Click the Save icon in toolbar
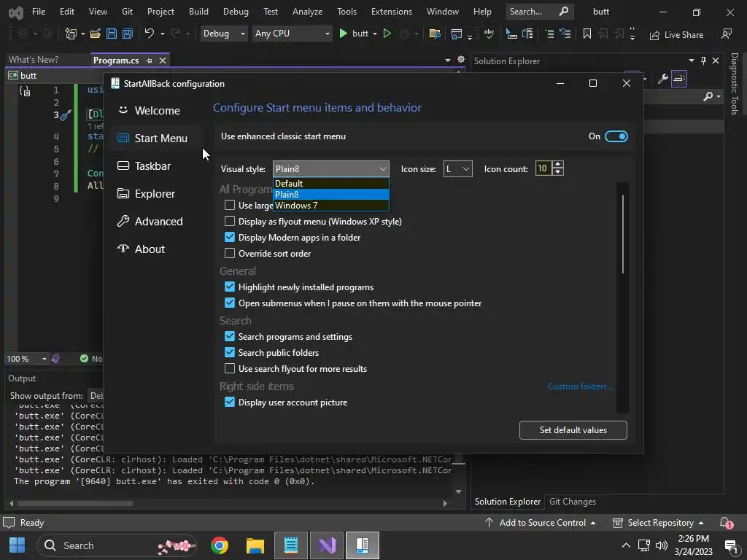747x560 pixels. coord(112,34)
